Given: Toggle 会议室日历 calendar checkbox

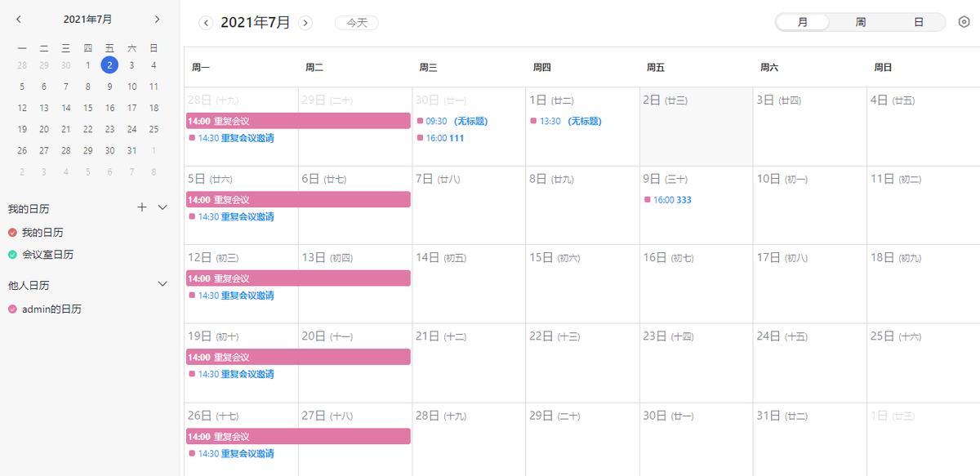Looking at the screenshot, I should pyautogui.click(x=12, y=255).
